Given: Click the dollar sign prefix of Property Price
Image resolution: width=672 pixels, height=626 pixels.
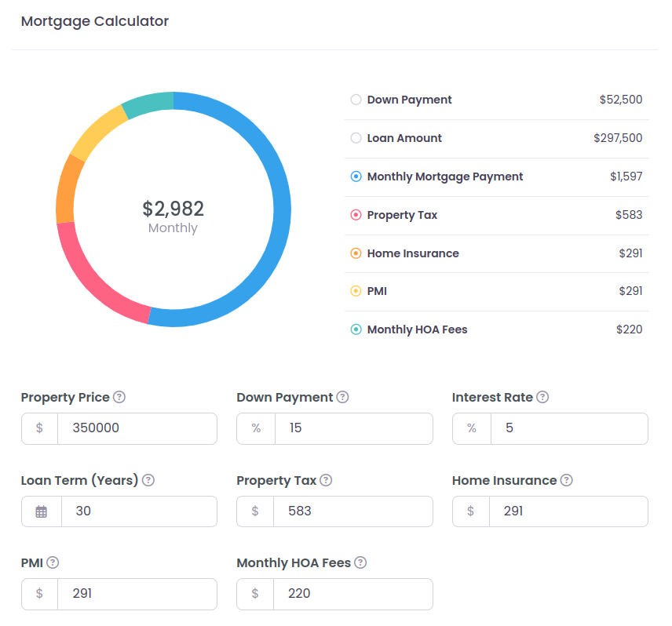Looking at the screenshot, I should pyautogui.click(x=39, y=428).
